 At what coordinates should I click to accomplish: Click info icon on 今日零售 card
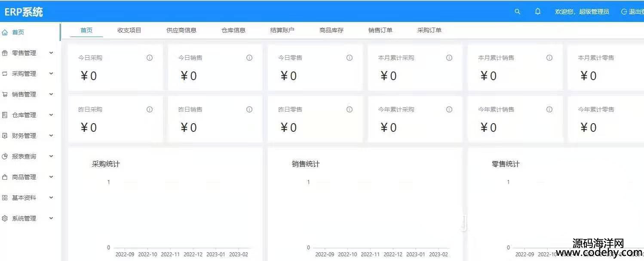pyautogui.click(x=350, y=58)
